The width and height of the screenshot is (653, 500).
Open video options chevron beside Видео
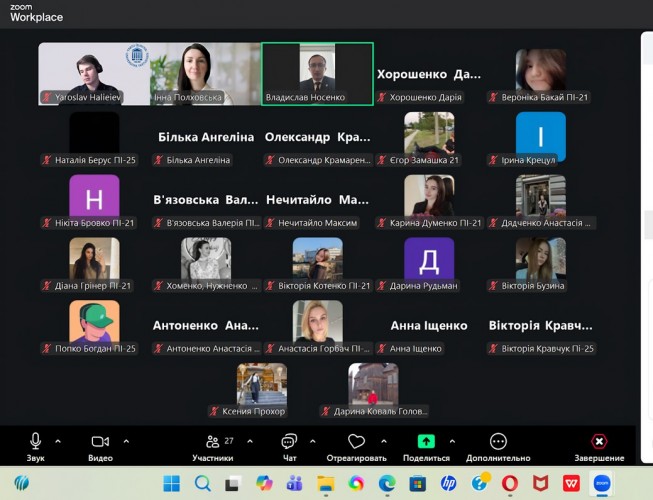pyautogui.click(x=126, y=441)
